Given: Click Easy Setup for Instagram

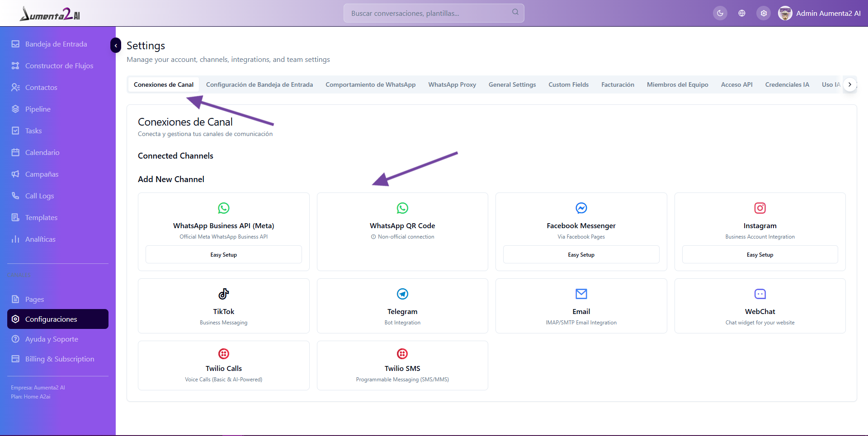Looking at the screenshot, I should coord(760,254).
